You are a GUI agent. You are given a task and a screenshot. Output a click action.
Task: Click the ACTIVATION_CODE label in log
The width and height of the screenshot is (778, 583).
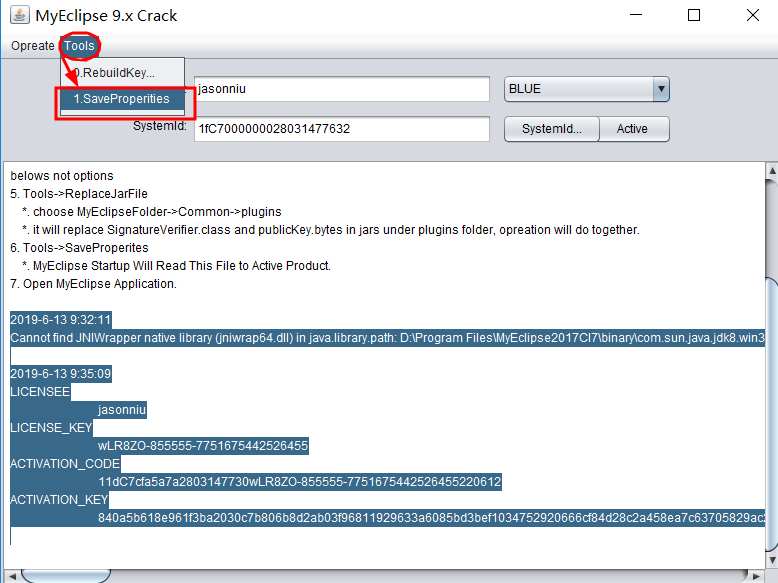coord(65,464)
